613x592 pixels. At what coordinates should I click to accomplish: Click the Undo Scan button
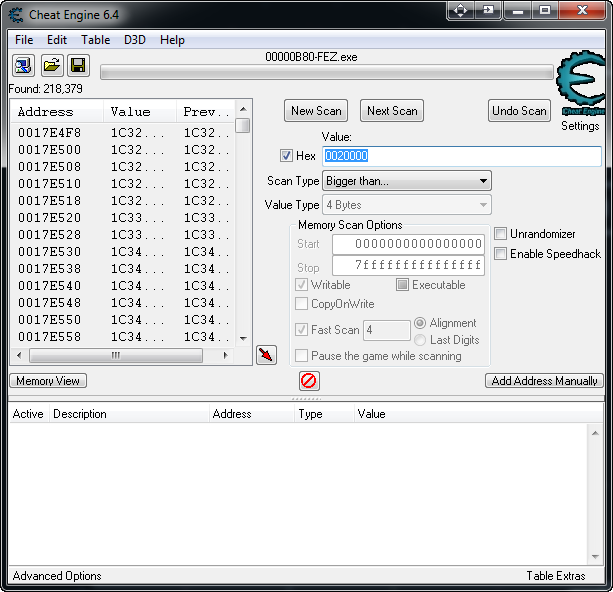[x=519, y=111]
